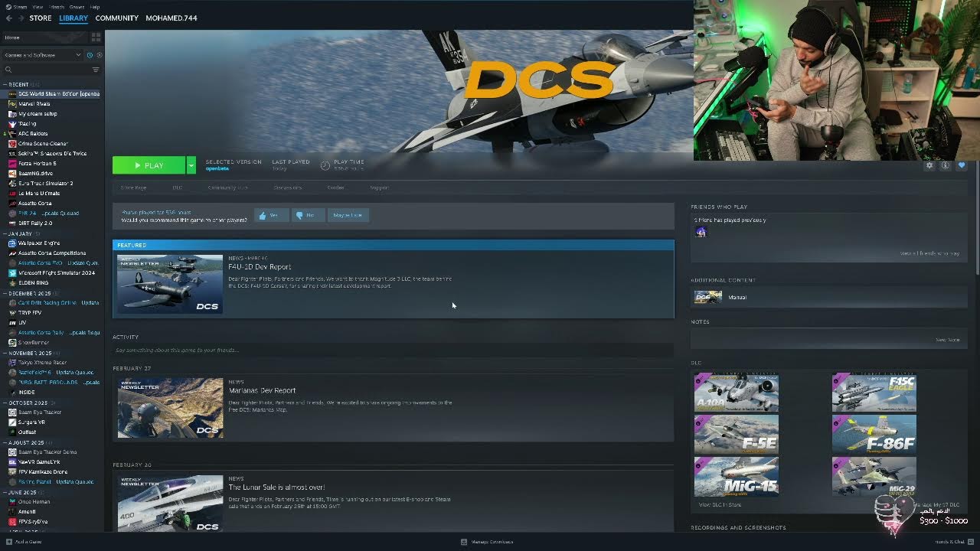The width and height of the screenshot is (980, 551).
Task: Open the advanced filters icon beside search
Action: [96, 70]
